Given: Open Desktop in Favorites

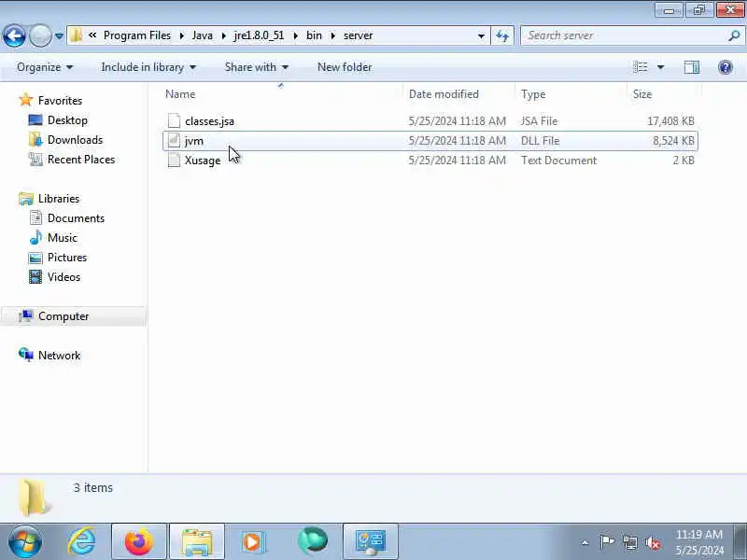Looking at the screenshot, I should coord(67,120).
